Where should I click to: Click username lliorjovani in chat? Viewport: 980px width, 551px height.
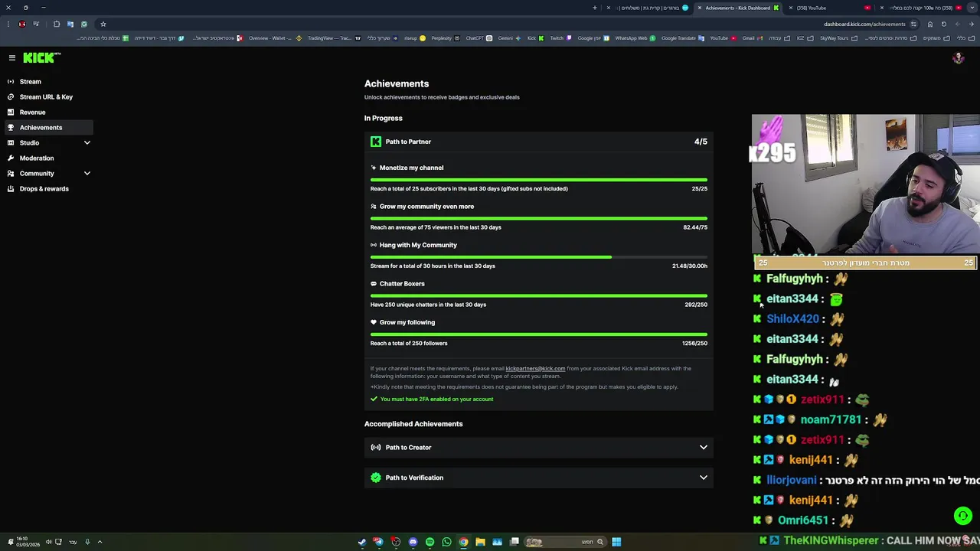point(791,480)
